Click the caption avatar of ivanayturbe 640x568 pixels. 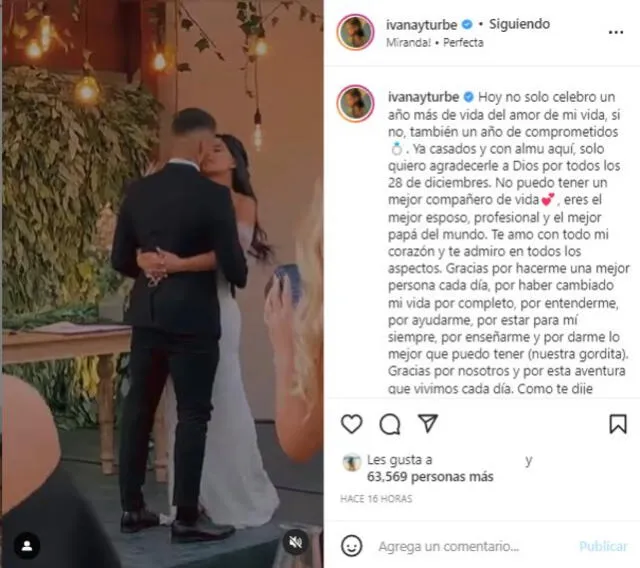355,104
